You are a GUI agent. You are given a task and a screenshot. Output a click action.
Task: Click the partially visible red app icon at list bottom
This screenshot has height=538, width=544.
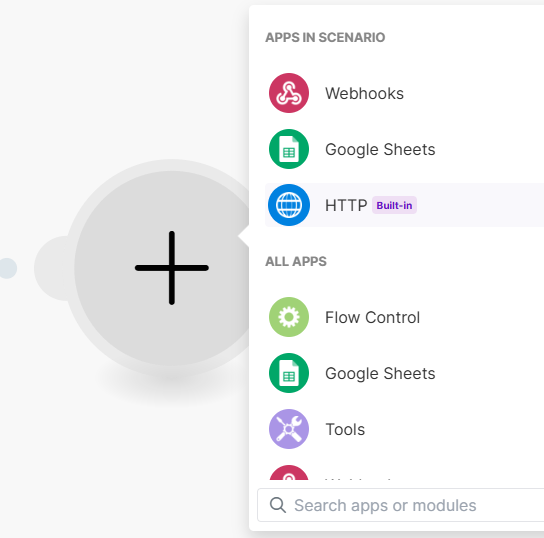click(x=289, y=473)
